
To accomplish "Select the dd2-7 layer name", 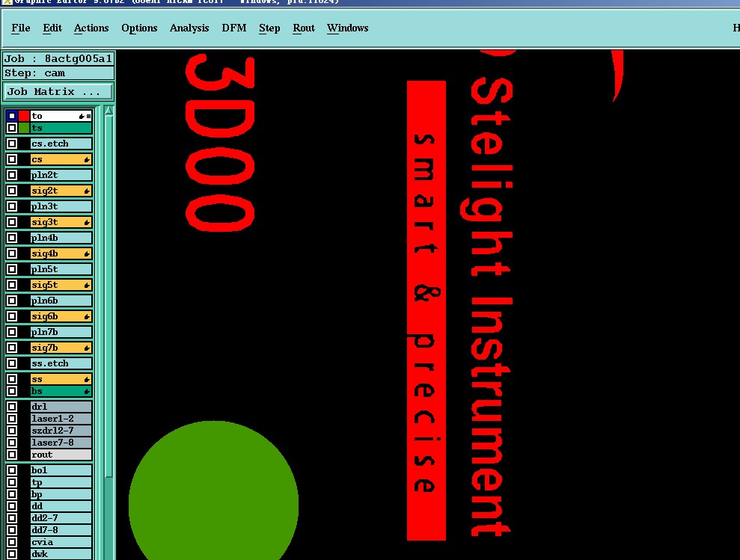I will 61,518.
